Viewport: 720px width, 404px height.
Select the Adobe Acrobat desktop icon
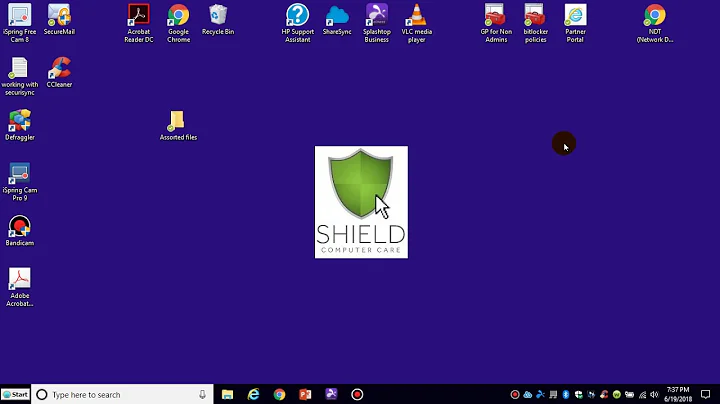[x=20, y=287]
